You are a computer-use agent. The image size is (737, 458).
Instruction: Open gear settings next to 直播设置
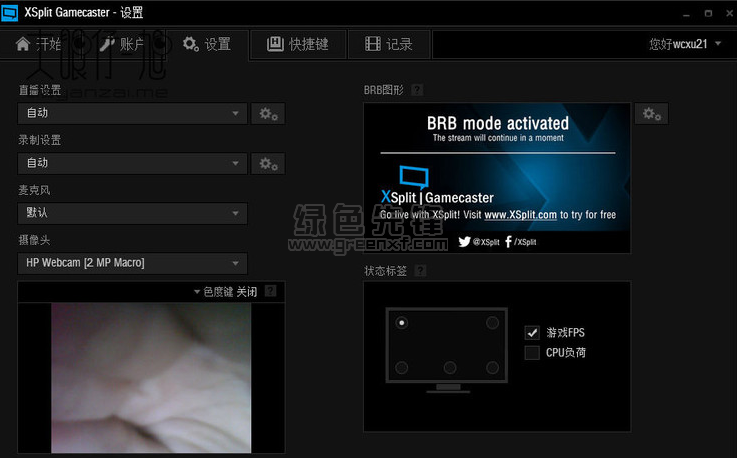(268, 113)
